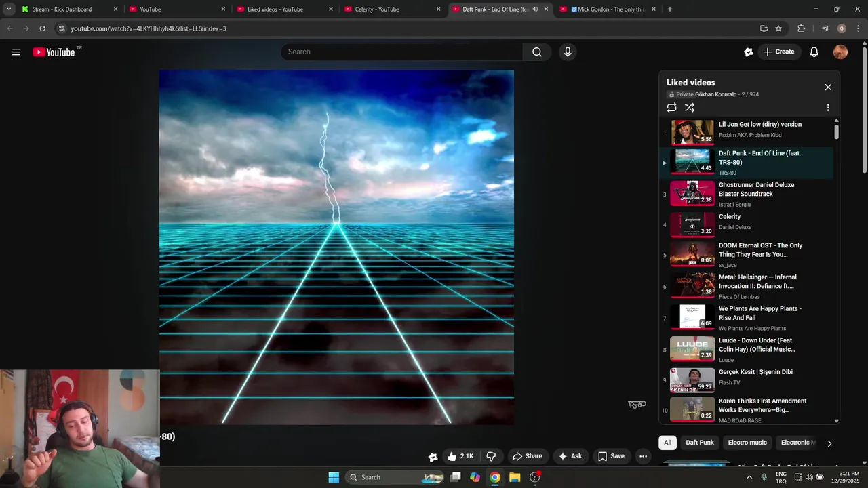Select the All filter chip

[x=667, y=443]
